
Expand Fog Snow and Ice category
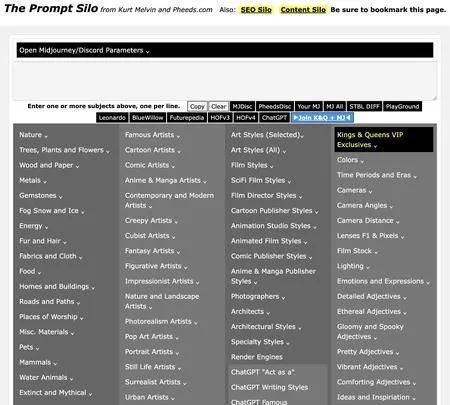point(52,211)
